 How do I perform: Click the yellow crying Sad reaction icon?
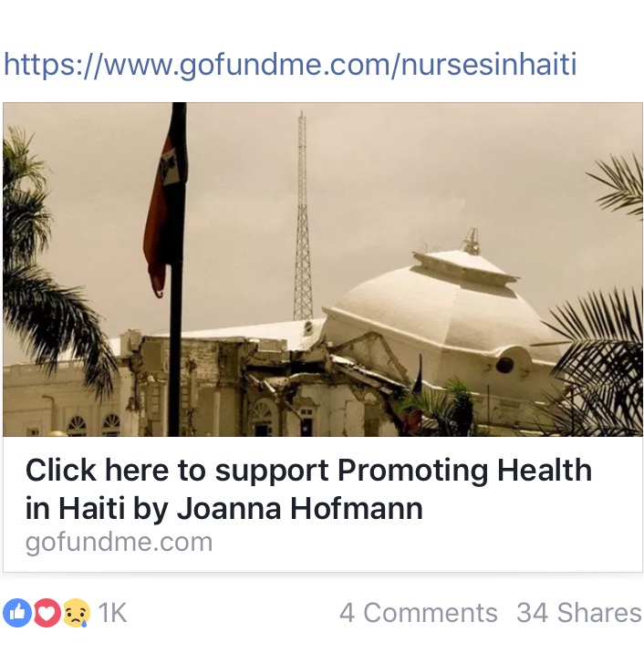(77, 613)
